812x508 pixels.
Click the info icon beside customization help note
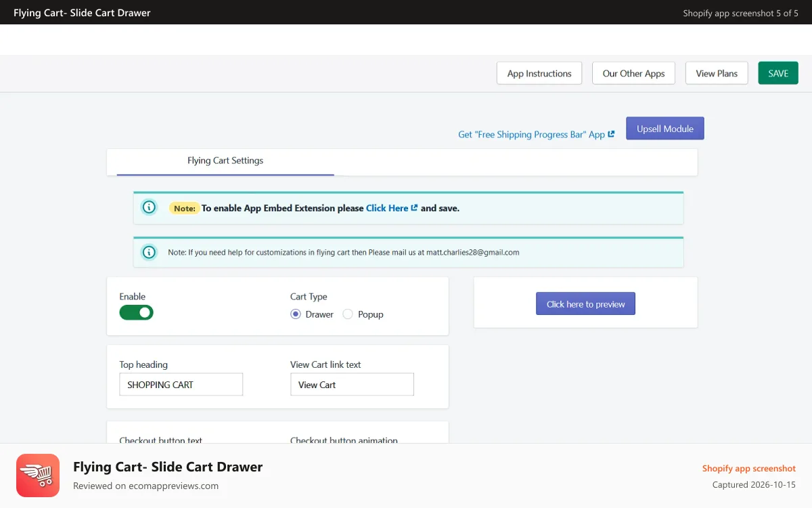(x=149, y=252)
